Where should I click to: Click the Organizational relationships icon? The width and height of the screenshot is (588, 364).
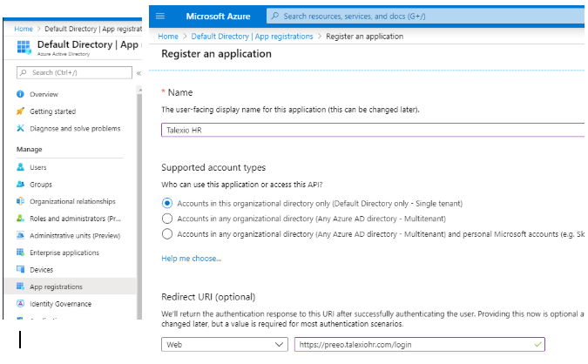tap(20, 201)
